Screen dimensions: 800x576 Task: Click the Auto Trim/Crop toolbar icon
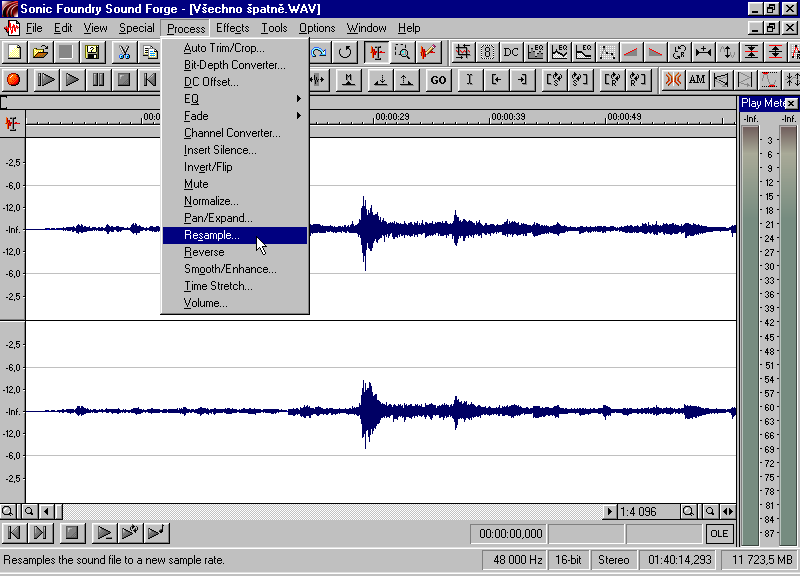[x=463, y=52]
